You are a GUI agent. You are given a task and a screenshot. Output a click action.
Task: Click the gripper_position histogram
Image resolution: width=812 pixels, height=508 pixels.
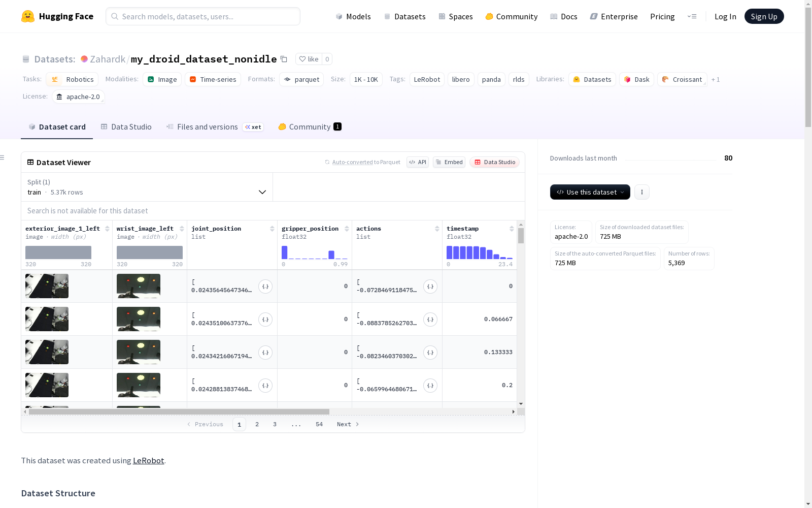click(315, 252)
